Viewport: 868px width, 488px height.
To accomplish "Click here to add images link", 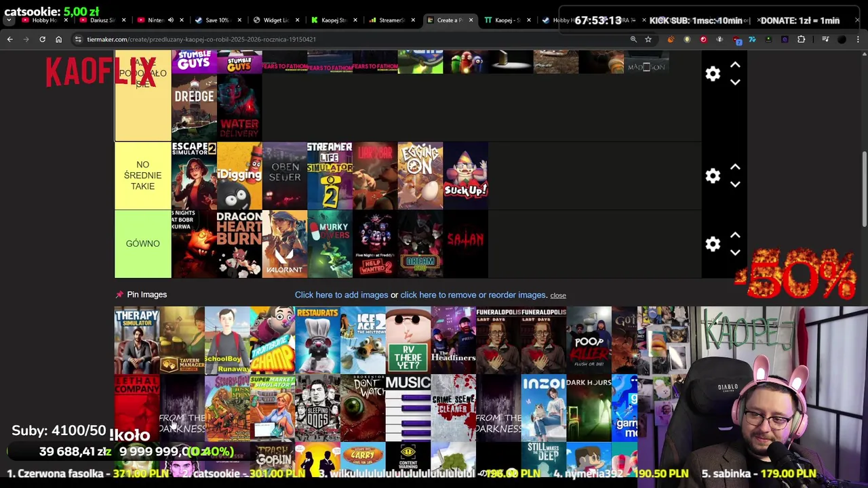I will [341, 295].
